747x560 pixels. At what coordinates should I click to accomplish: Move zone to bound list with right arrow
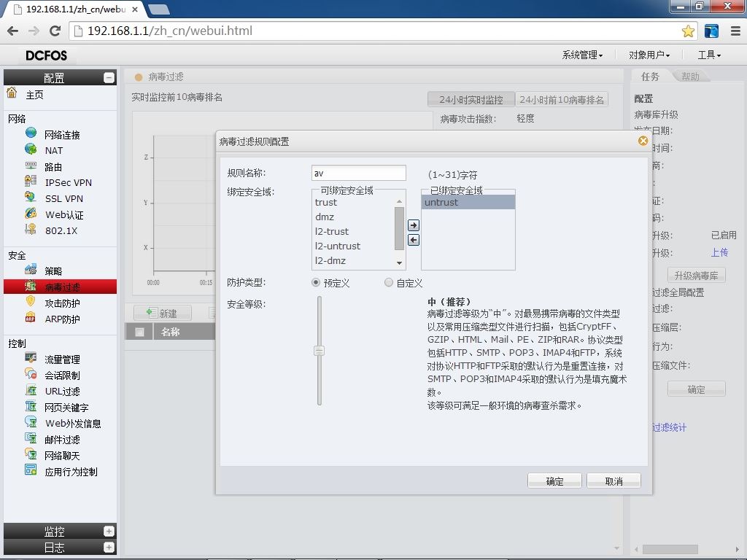(414, 225)
